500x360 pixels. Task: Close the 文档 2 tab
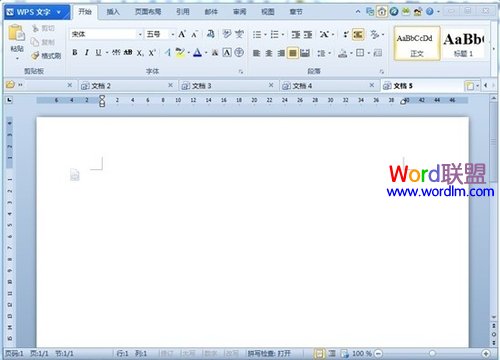click(x=170, y=85)
